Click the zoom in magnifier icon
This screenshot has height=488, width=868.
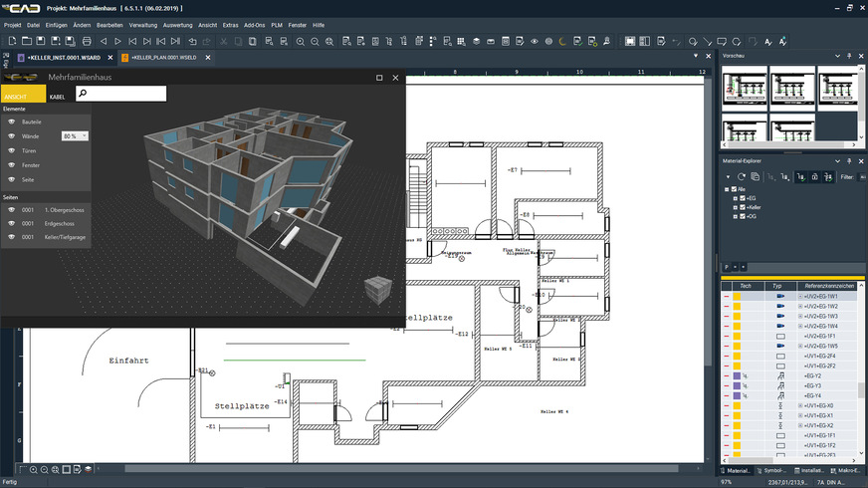[x=300, y=42]
